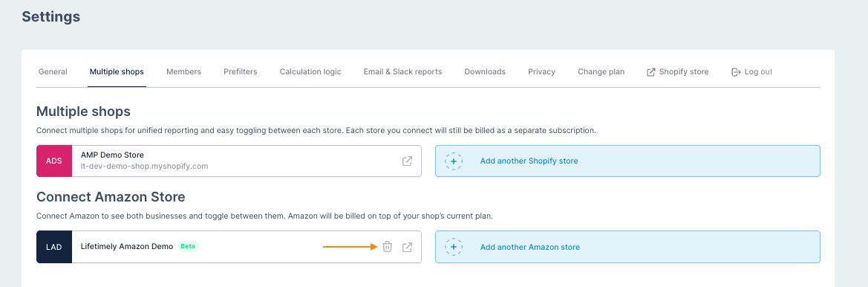868x287 pixels.
Task: Click the ADS store badge
Action: click(x=54, y=161)
